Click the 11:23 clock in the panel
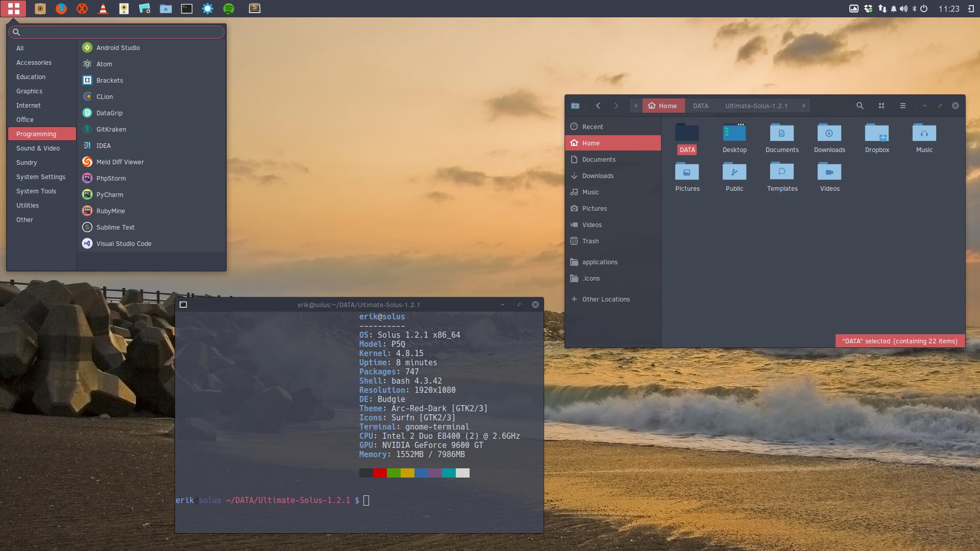980x551 pixels. pyautogui.click(x=949, y=9)
